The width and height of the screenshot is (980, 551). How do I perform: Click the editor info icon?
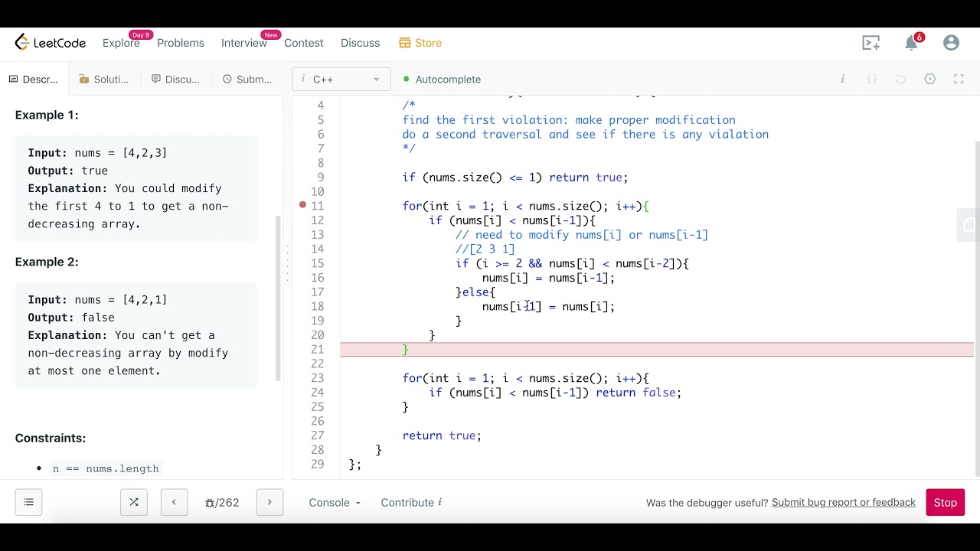(x=843, y=79)
